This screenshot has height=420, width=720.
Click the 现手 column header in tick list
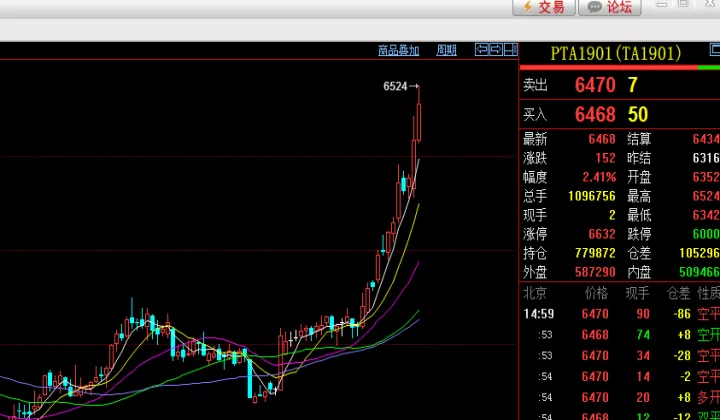[x=637, y=293]
